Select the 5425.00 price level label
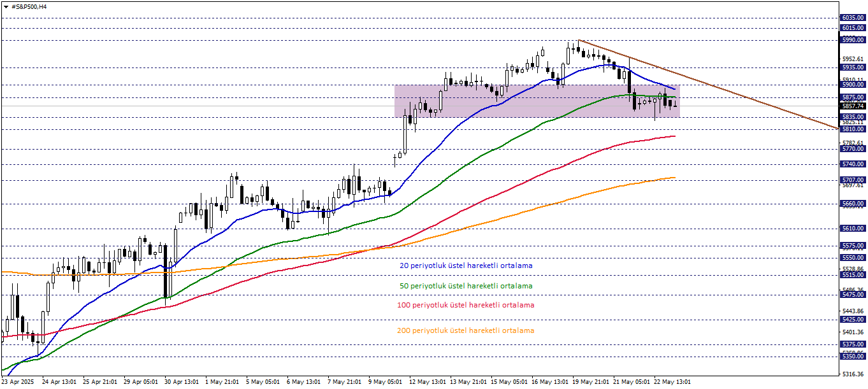This screenshot has width=868, height=389. 853,319
